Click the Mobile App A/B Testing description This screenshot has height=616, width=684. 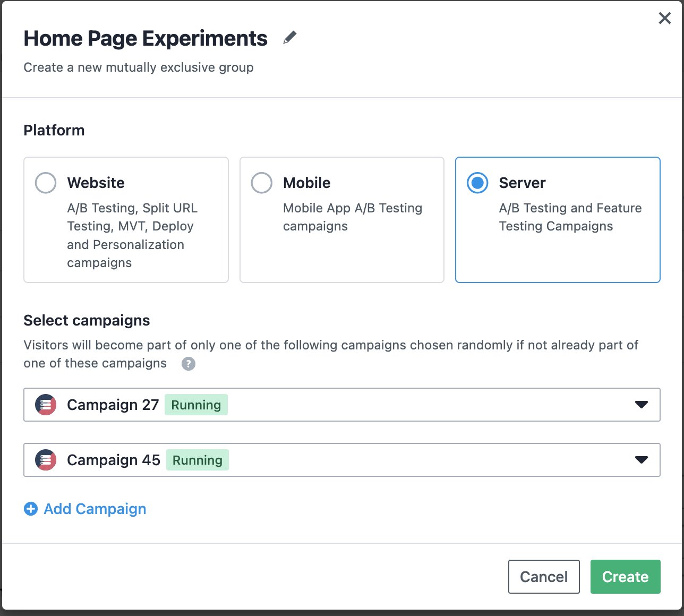tap(353, 217)
